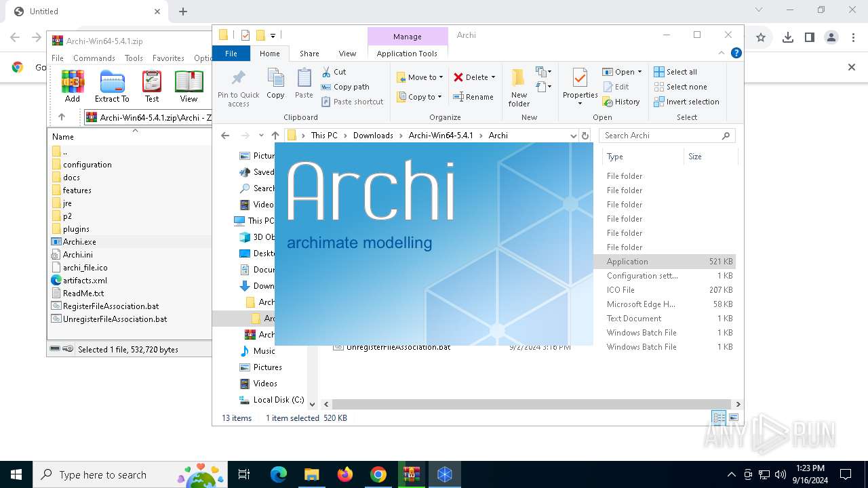Click Select none in the ribbon

coord(680,87)
